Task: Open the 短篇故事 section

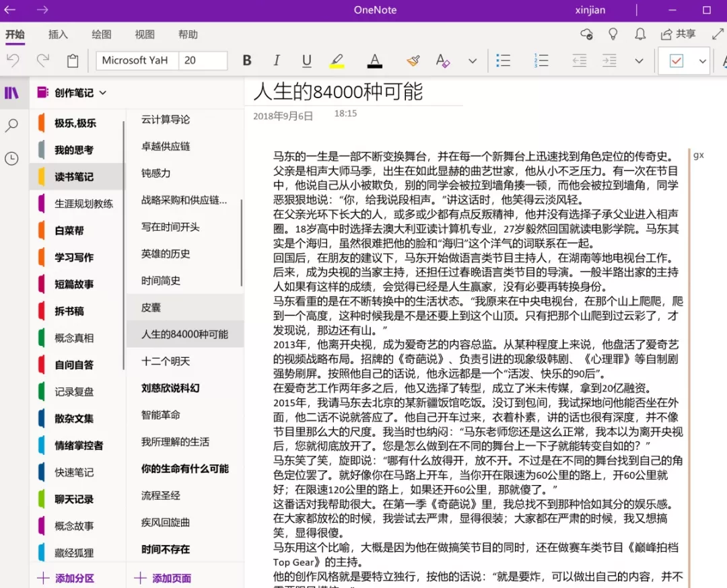Action: point(77,284)
